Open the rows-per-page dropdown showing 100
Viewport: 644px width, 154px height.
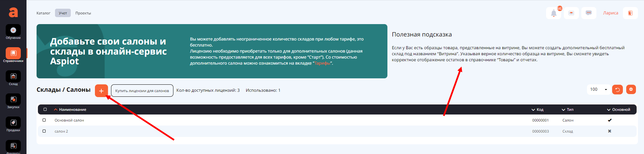tap(598, 89)
